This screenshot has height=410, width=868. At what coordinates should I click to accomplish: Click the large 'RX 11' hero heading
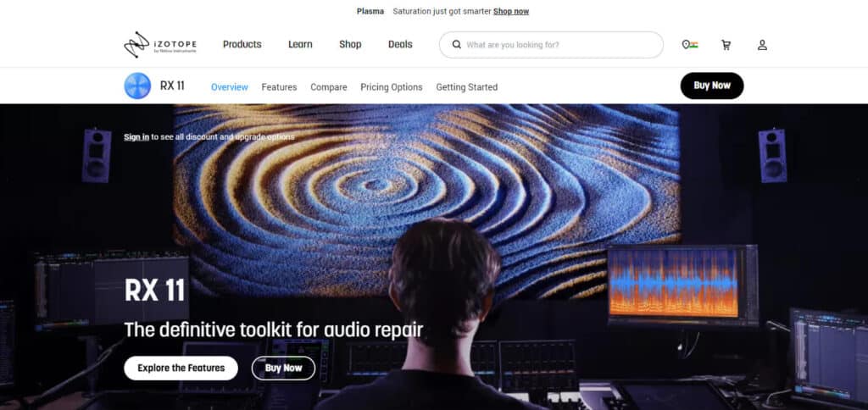[x=154, y=290]
